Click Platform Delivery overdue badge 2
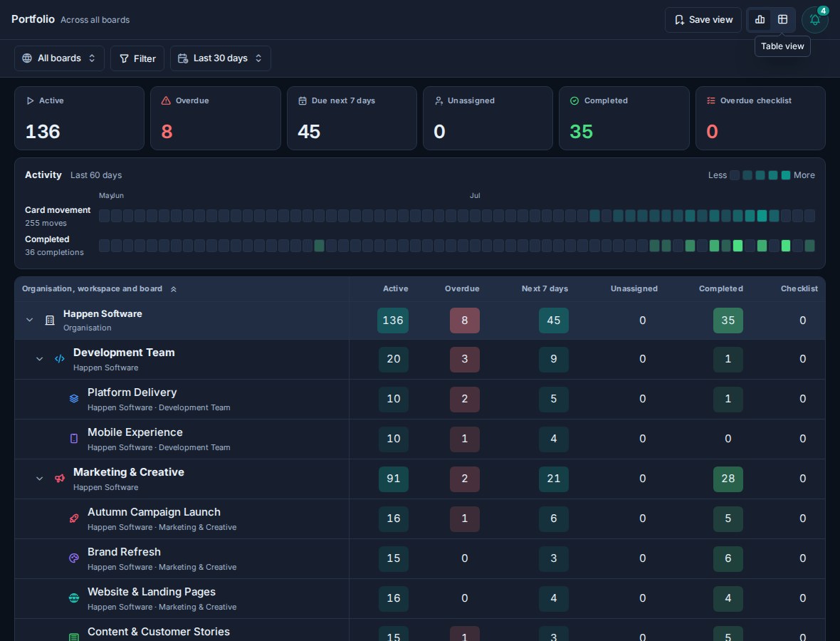 (464, 399)
